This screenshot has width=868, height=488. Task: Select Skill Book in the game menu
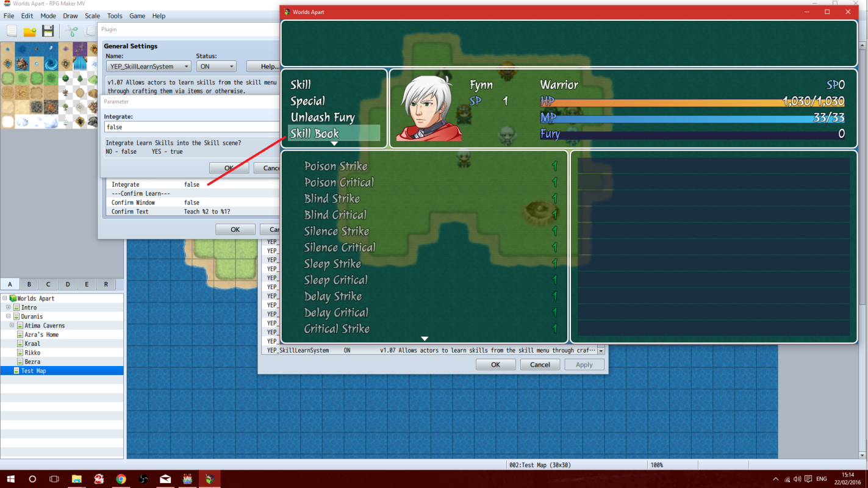pos(334,134)
